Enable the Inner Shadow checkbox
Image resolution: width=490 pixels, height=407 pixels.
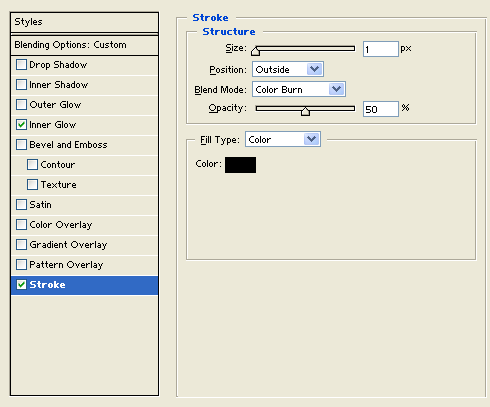pos(21,85)
